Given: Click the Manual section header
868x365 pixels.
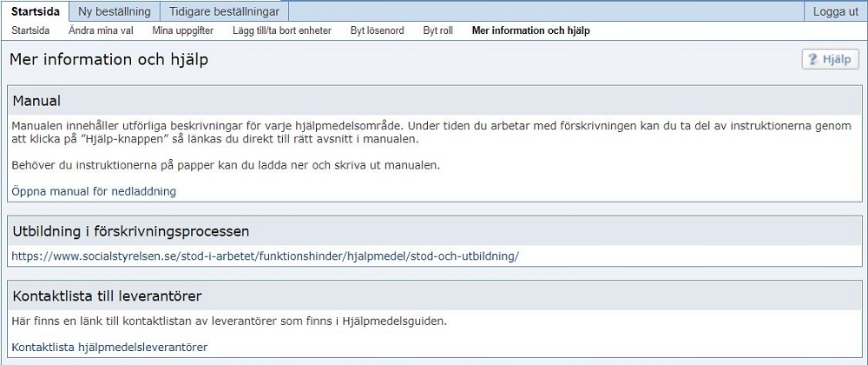Looking at the screenshot, I should [x=435, y=101].
